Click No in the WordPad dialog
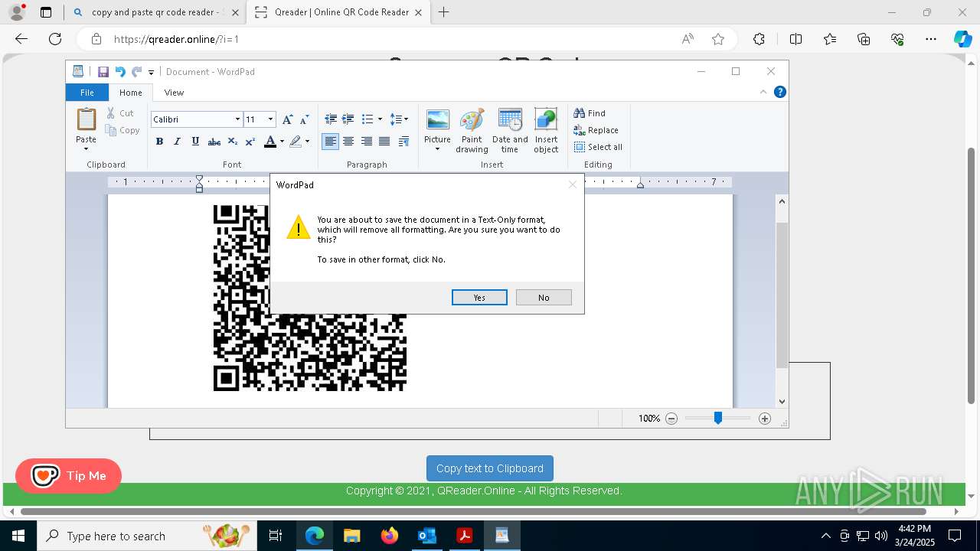 [544, 298]
